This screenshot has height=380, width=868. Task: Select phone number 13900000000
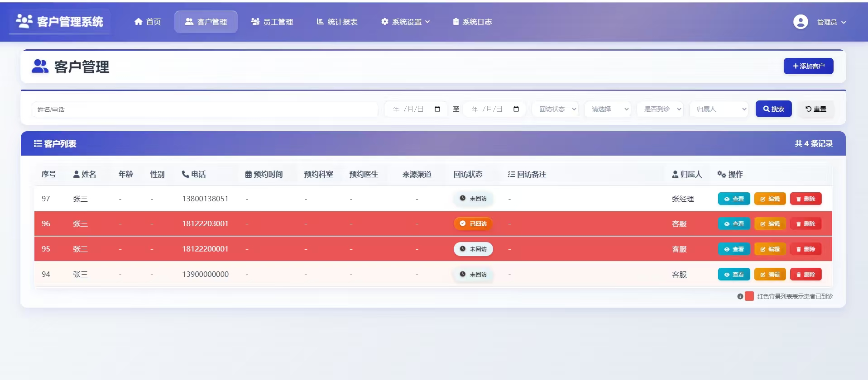click(x=205, y=274)
